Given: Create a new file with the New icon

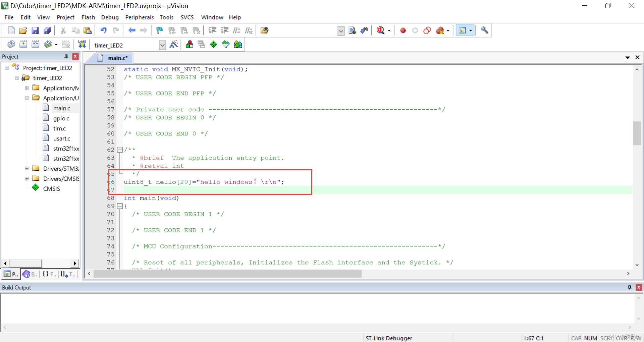Looking at the screenshot, I should point(11,31).
